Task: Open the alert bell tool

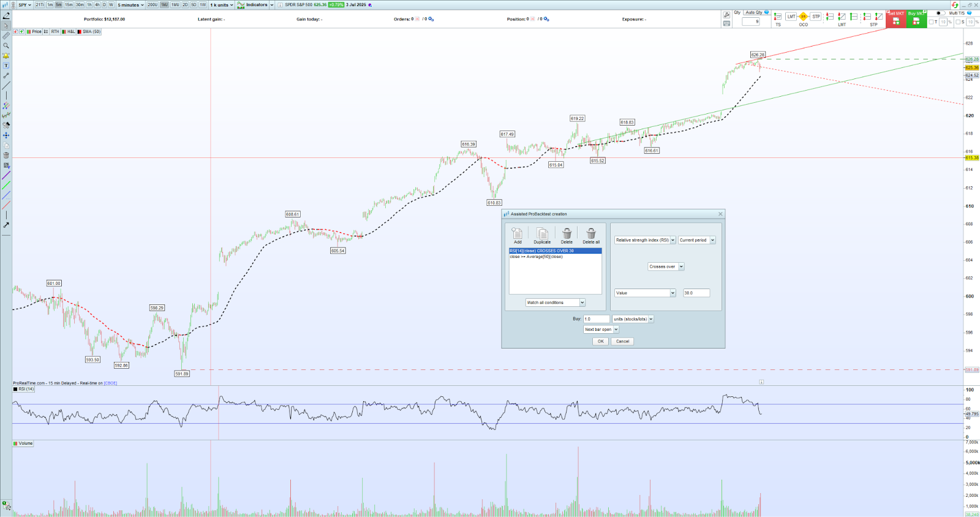Action: pyautogui.click(x=6, y=56)
